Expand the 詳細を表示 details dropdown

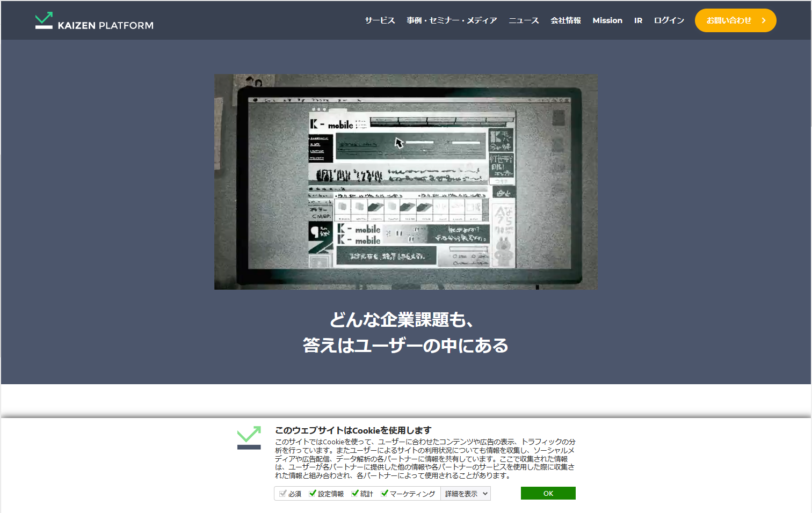pyautogui.click(x=466, y=494)
